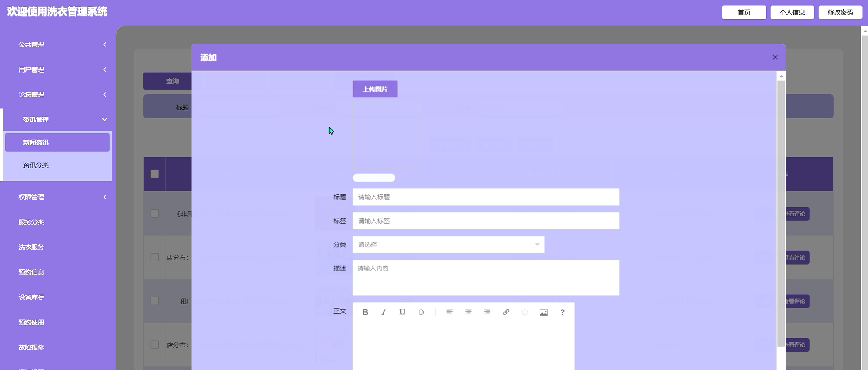This screenshot has width=868, height=370.
Task: Center-align the editor text
Action: coord(468,312)
